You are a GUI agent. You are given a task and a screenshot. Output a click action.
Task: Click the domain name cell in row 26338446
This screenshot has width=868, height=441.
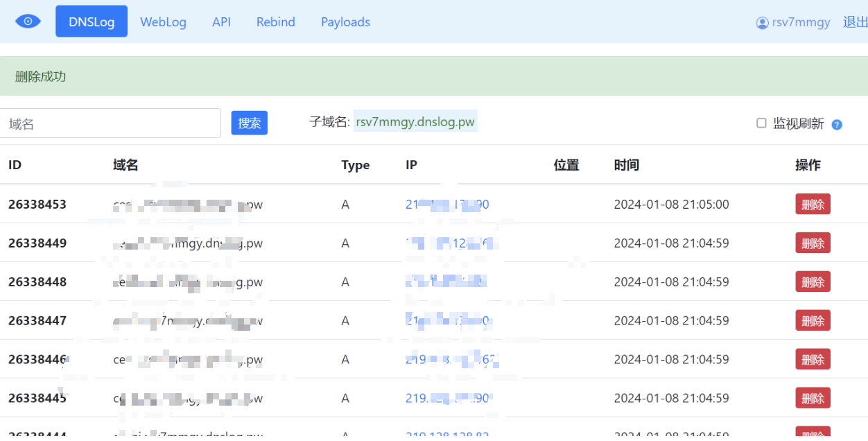click(x=188, y=360)
